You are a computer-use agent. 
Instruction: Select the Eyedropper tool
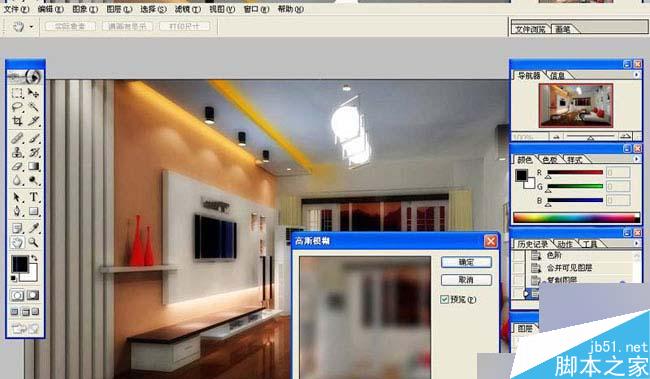point(33,228)
